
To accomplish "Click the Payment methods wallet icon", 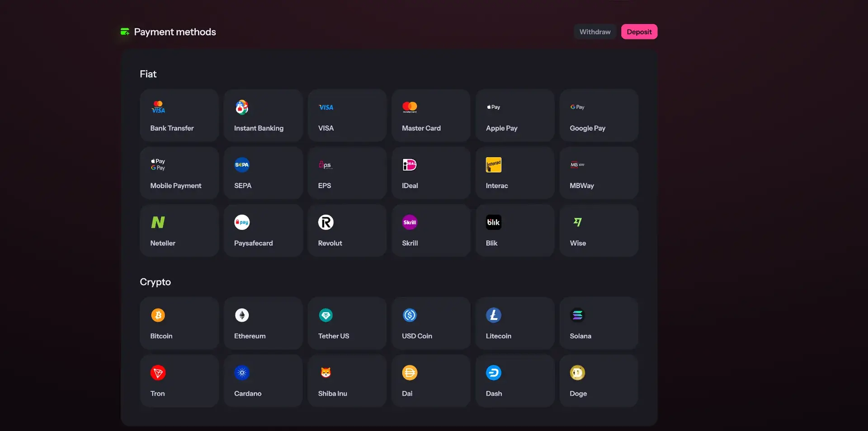I will (125, 32).
